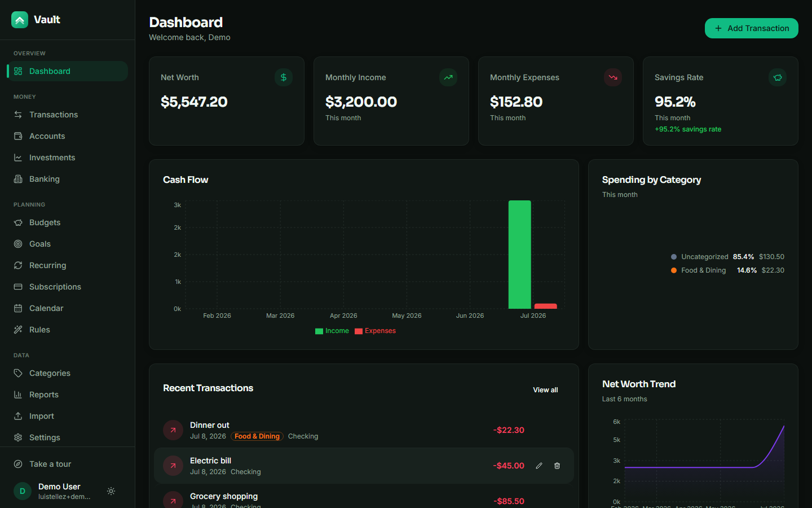
Task: Click the Monthly Expenses trend-down icon
Action: 613,77
